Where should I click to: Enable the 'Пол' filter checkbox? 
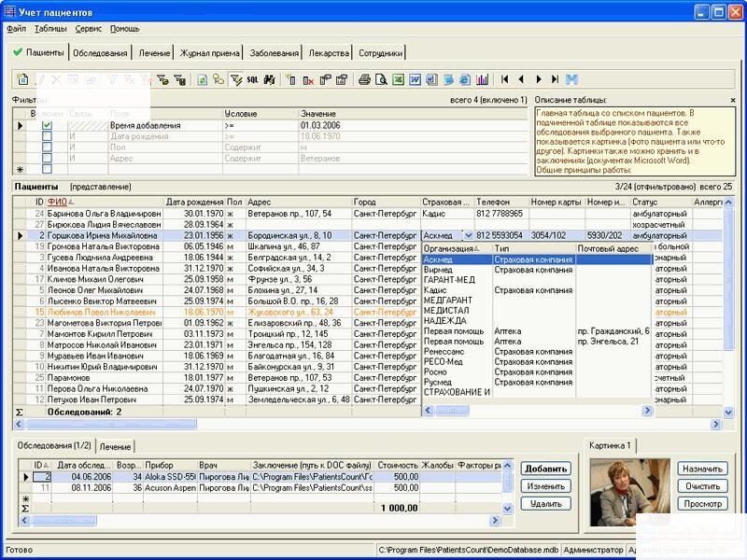pos(47,147)
